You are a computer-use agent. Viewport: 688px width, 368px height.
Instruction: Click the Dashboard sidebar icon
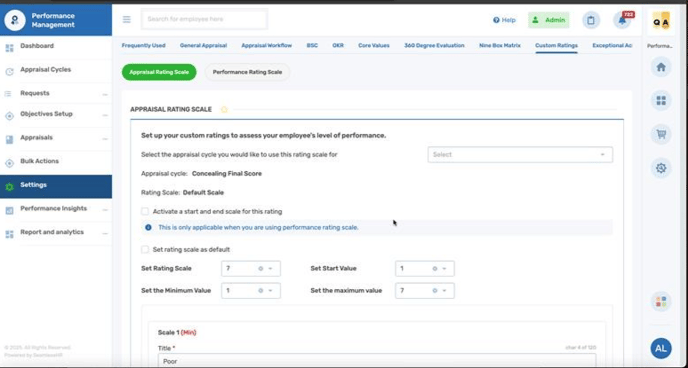9,48
